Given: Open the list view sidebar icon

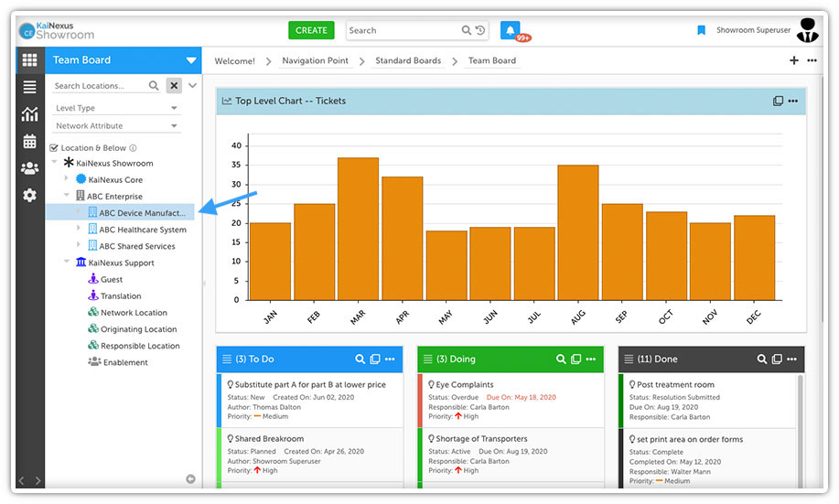Looking at the screenshot, I should [x=29, y=87].
